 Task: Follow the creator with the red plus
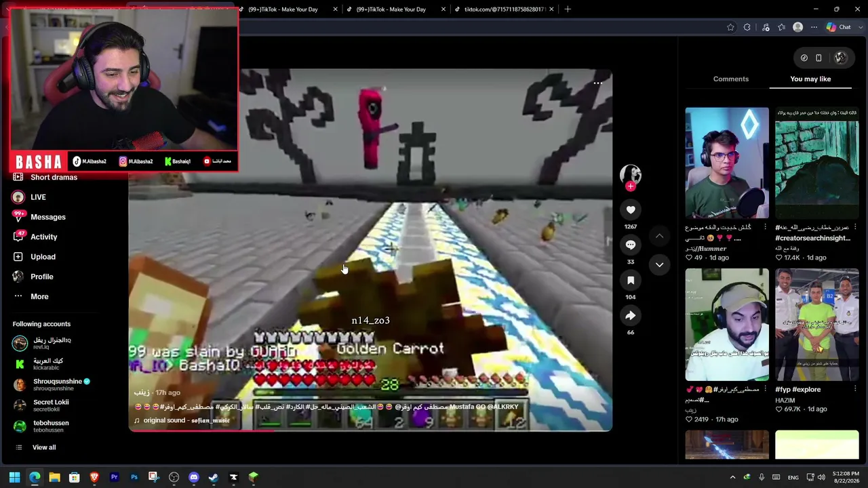[x=631, y=186]
